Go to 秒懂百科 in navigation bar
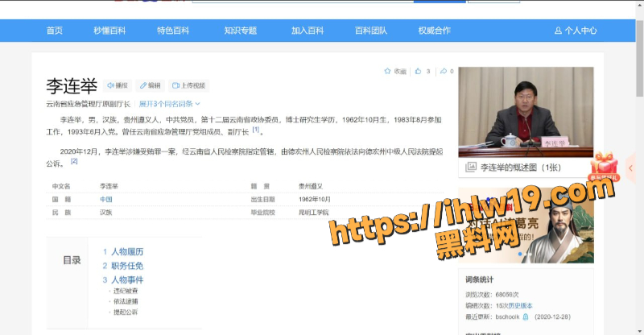 pyautogui.click(x=109, y=31)
